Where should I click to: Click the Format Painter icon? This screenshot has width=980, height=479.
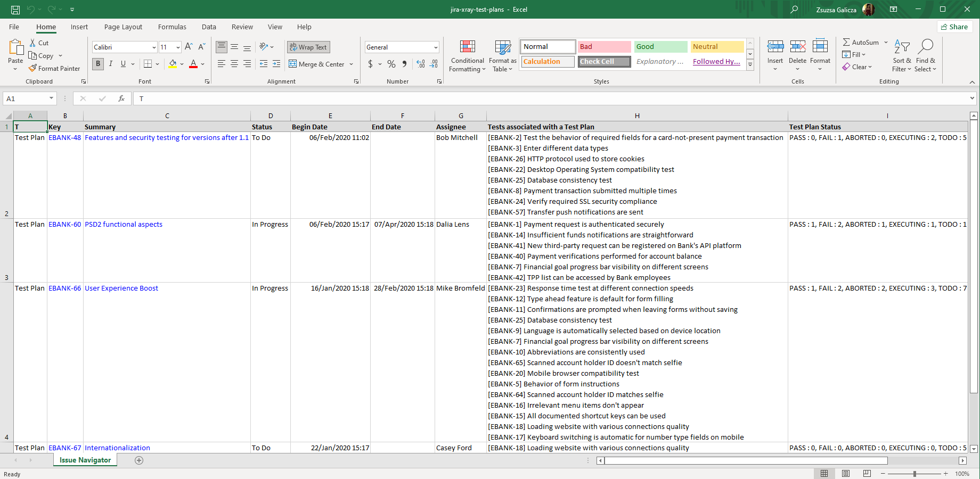pyautogui.click(x=33, y=68)
